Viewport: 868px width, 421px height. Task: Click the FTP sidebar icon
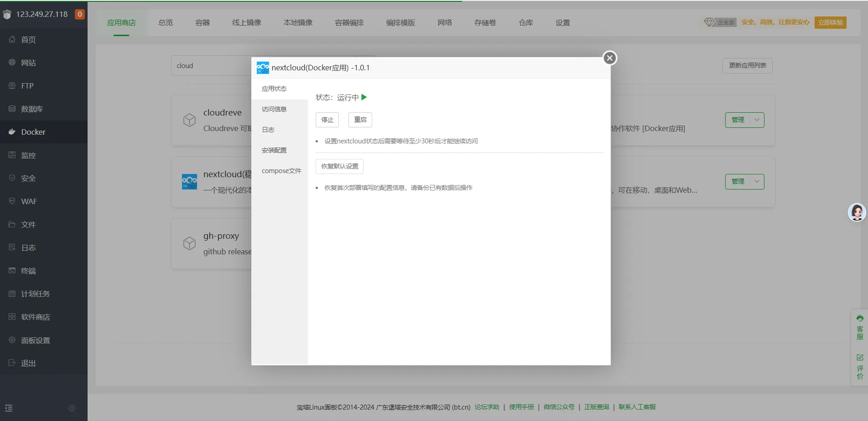(12, 86)
